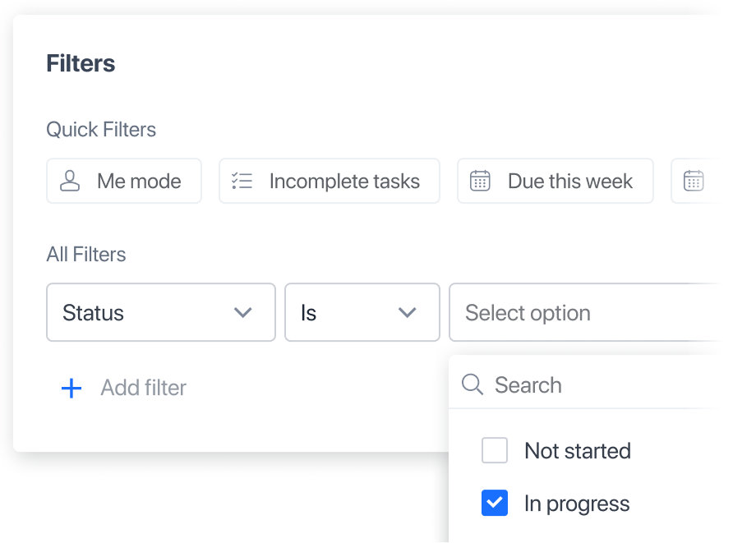Uncheck the In progress checkbox
The image size is (756, 543).
point(494,503)
